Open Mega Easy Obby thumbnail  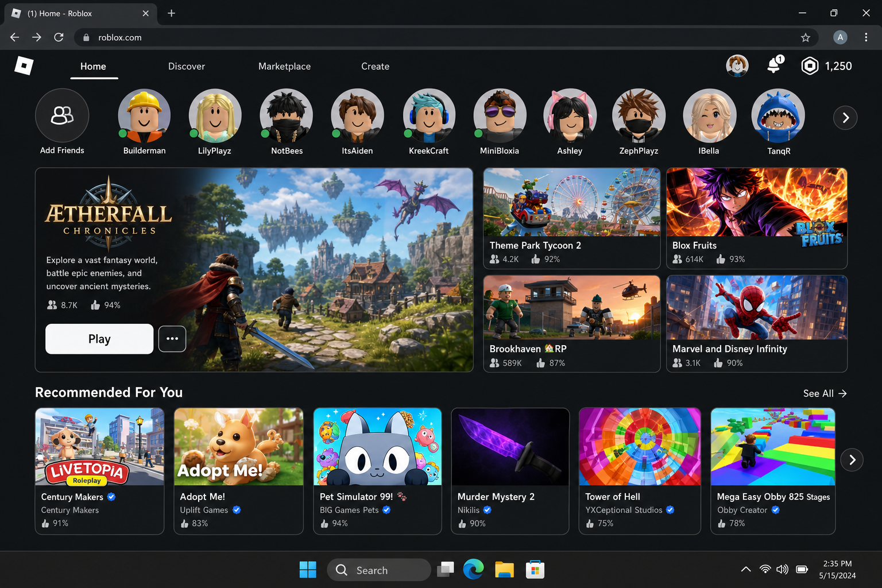pyautogui.click(x=773, y=447)
